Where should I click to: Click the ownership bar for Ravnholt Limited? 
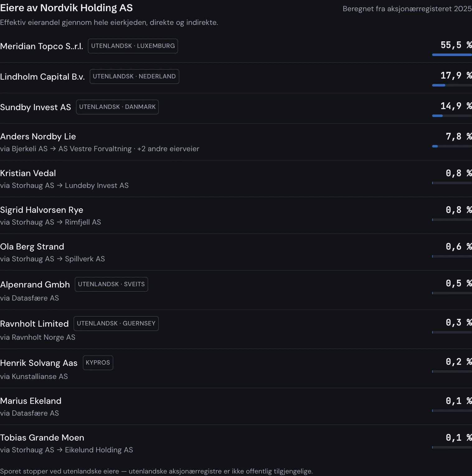pyautogui.click(x=452, y=332)
